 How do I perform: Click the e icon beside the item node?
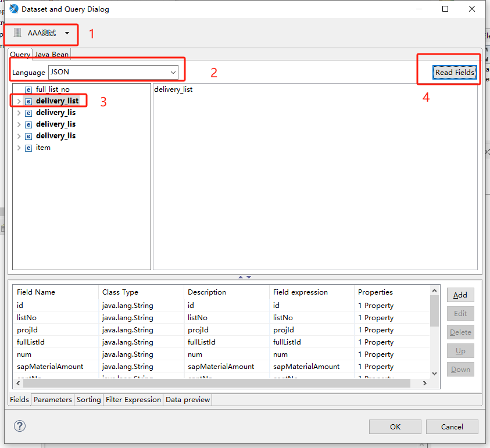28,148
